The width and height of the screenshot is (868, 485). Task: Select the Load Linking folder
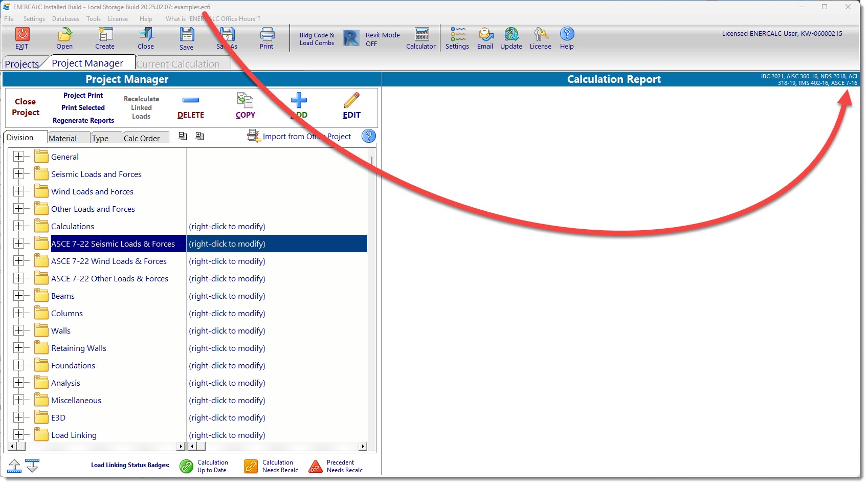74,435
